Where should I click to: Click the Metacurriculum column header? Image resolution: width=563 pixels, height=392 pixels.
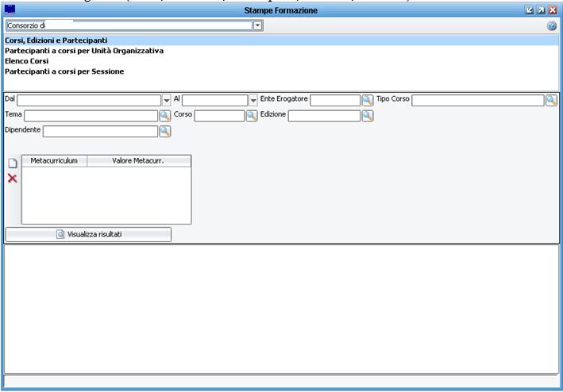point(54,160)
